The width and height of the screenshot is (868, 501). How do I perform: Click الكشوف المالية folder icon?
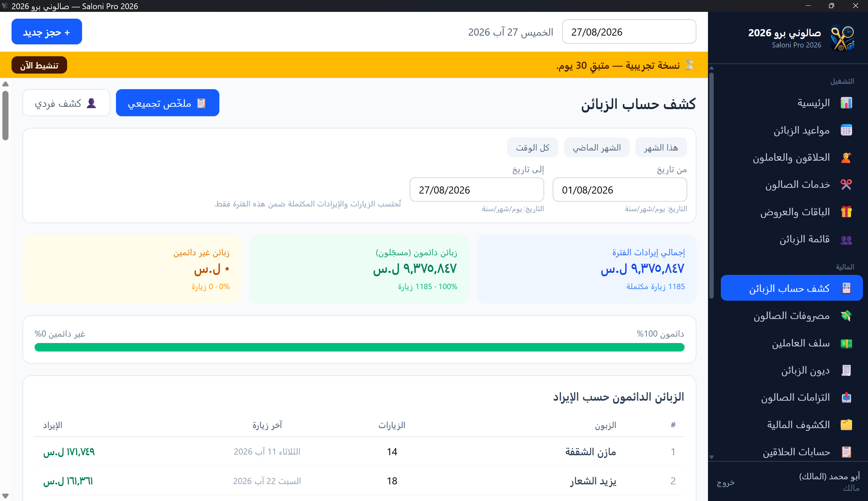(846, 425)
